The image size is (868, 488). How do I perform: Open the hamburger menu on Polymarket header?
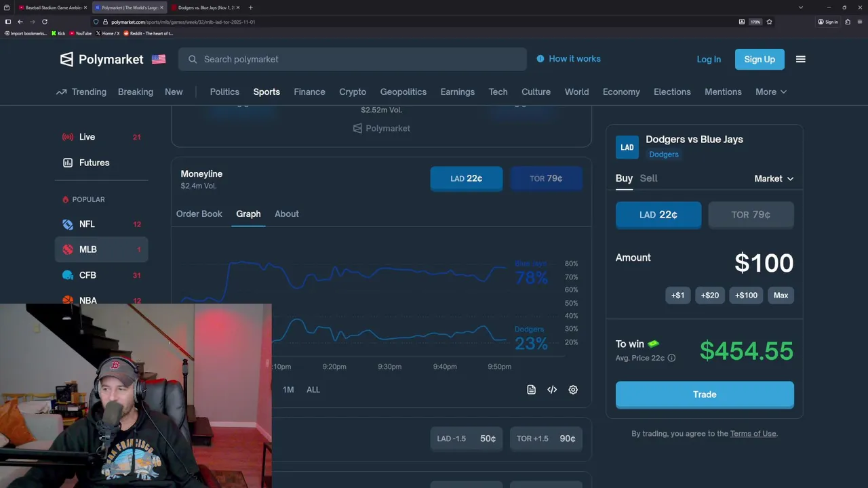tap(800, 60)
